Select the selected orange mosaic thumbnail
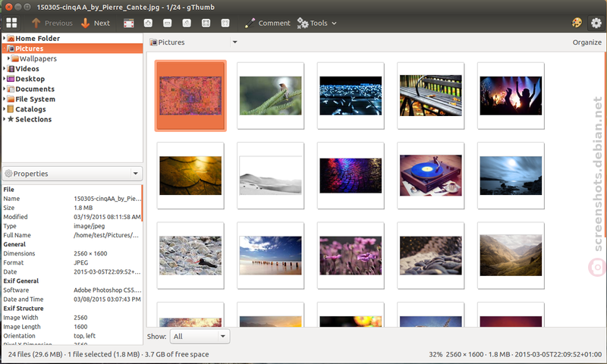The width and height of the screenshot is (607, 364). click(190, 96)
